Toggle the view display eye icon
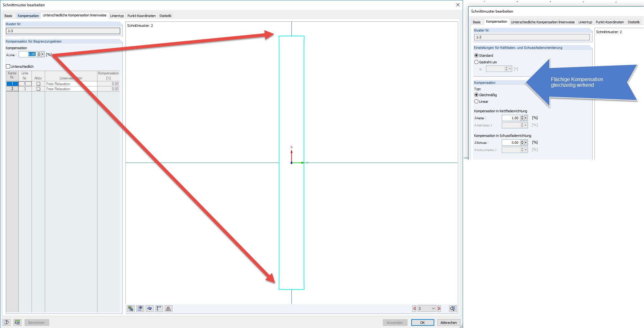The width and height of the screenshot is (644, 328). [x=140, y=308]
